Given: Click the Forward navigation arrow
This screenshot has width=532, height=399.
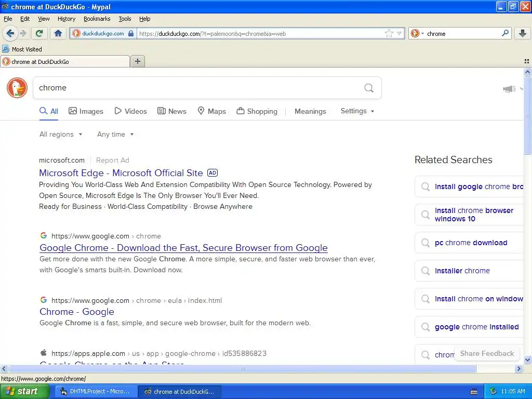Looking at the screenshot, I should (23, 33).
